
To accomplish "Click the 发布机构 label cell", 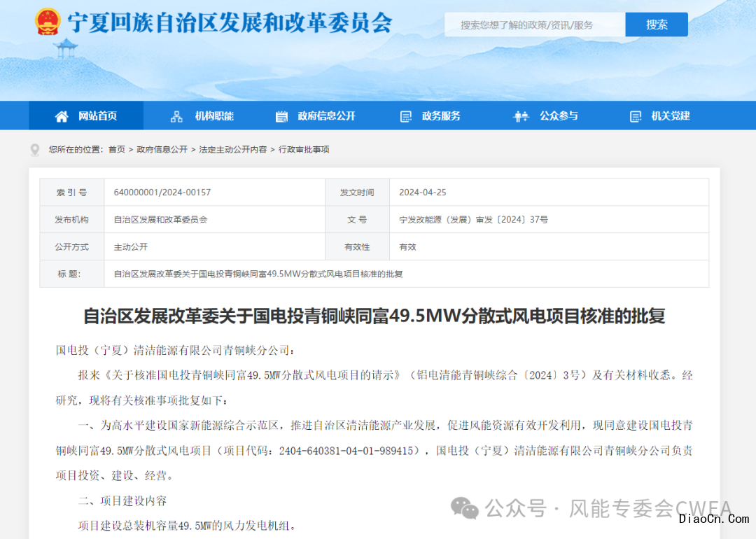I will pyautogui.click(x=72, y=220).
